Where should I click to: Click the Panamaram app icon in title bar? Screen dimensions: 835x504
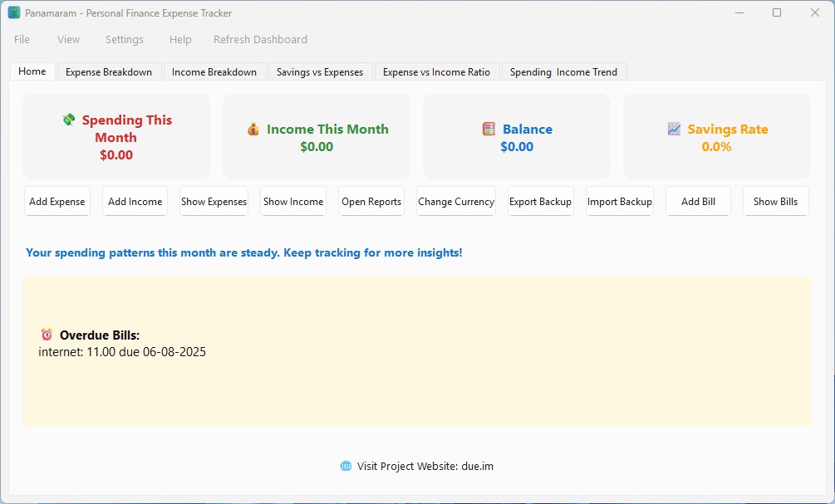14,12
